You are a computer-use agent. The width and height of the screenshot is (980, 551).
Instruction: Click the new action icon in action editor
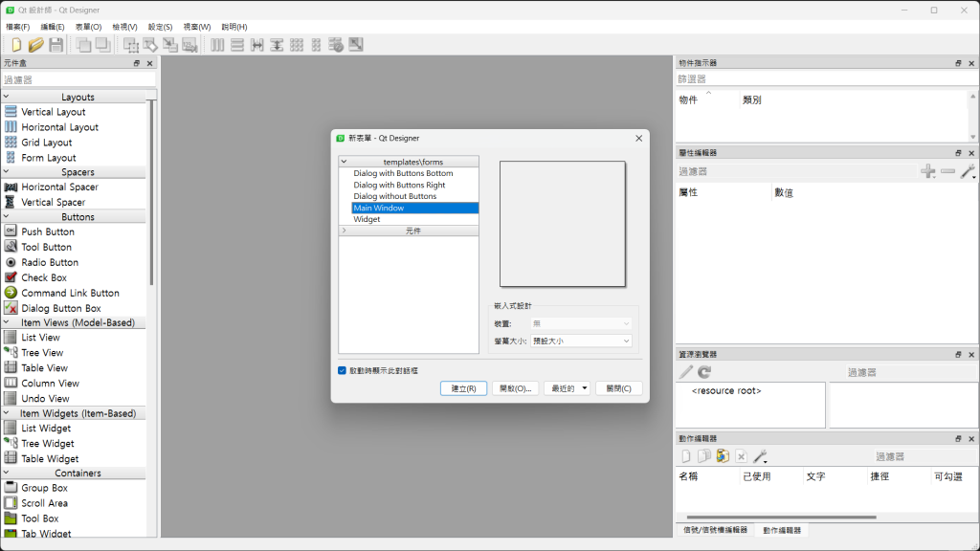686,456
